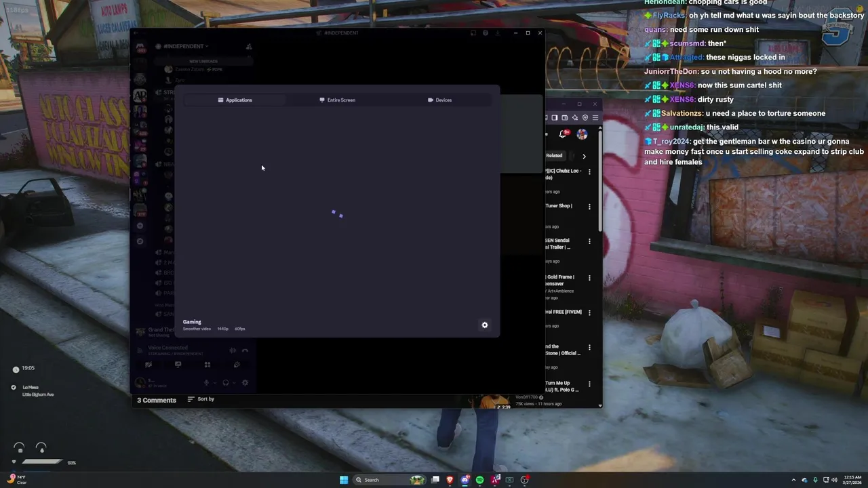Switch to the Applications tab

235,100
